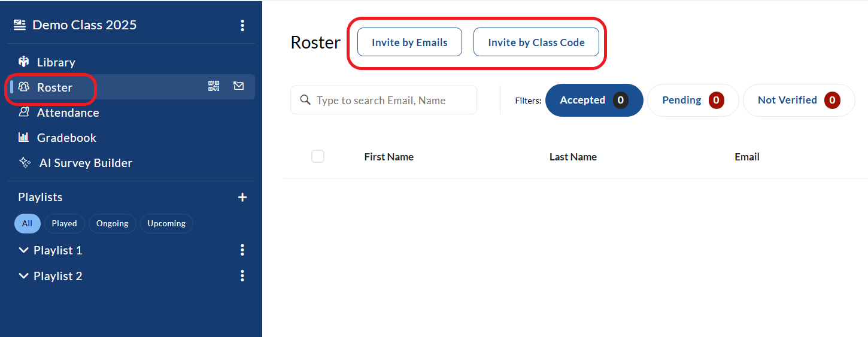
Task: Click the Library icon in sidebar
Action: (x=24, y=62)
